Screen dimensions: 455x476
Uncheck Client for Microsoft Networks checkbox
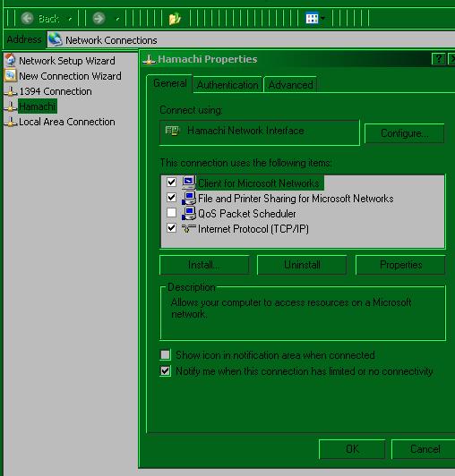click(x=171, y=183)
